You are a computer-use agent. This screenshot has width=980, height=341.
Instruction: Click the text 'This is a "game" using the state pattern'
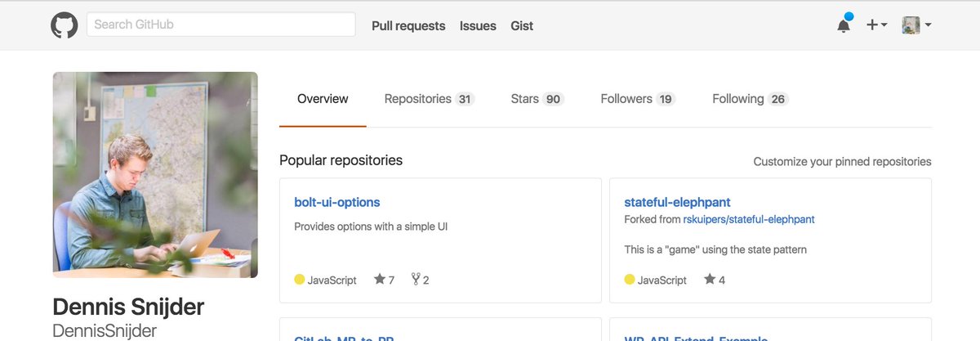[715, 249]
